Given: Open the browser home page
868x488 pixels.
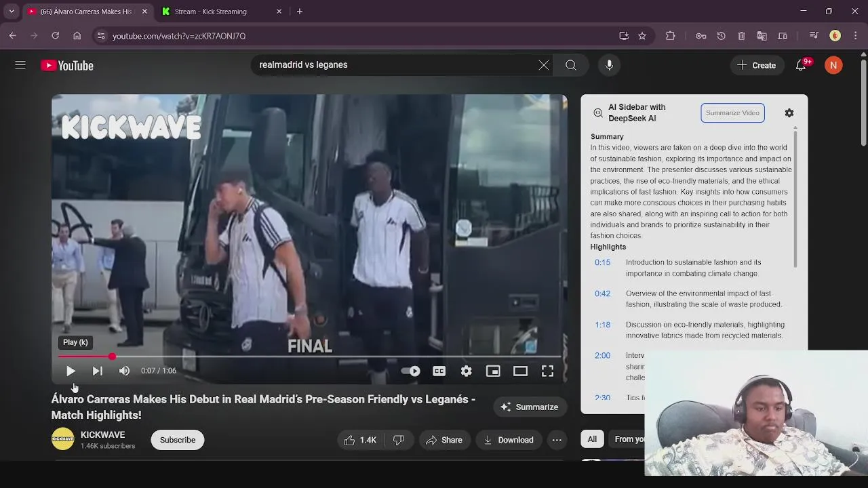Looking at the screenshot, I should pyautogui.click(x=77, y=36).
